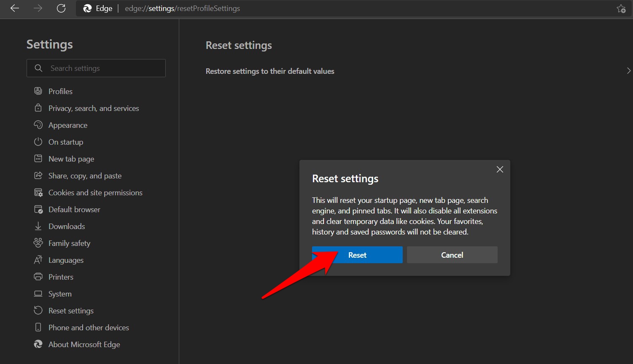Open Family safety via its icon
This screenshot has height=364, width=633.
pyautogui.click(x=38, y=243)
